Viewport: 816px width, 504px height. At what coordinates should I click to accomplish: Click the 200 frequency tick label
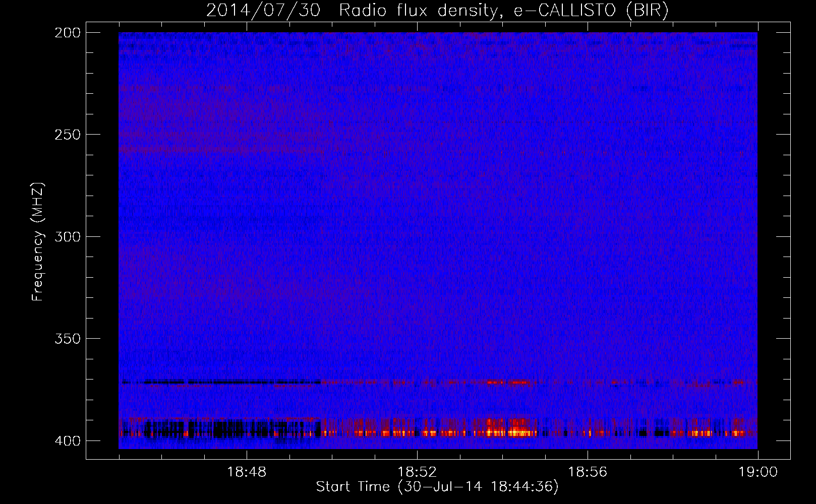67,33
